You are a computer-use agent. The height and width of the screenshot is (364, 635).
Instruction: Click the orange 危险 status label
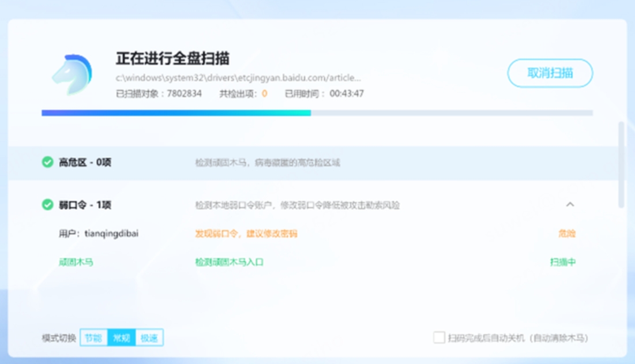coord(567,234)
